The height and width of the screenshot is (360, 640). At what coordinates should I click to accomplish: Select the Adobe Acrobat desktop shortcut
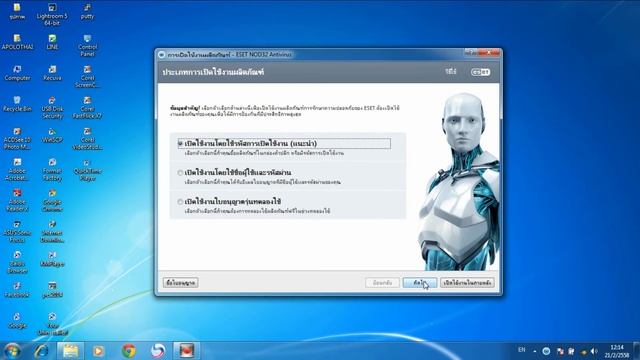coord(17,170)
